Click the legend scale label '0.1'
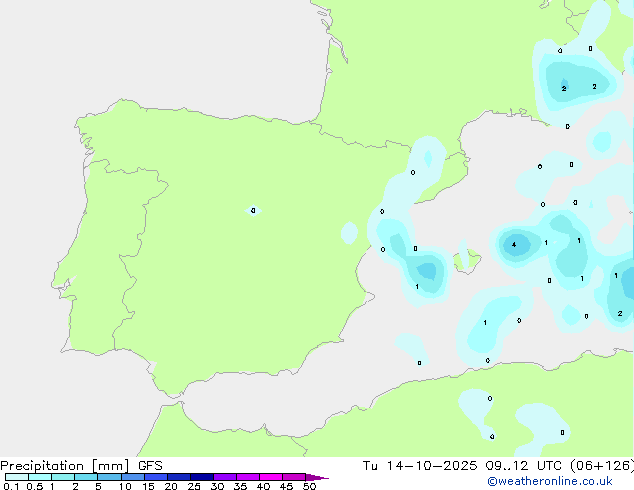Screen dimensions: 634x490 pos(11,486)
